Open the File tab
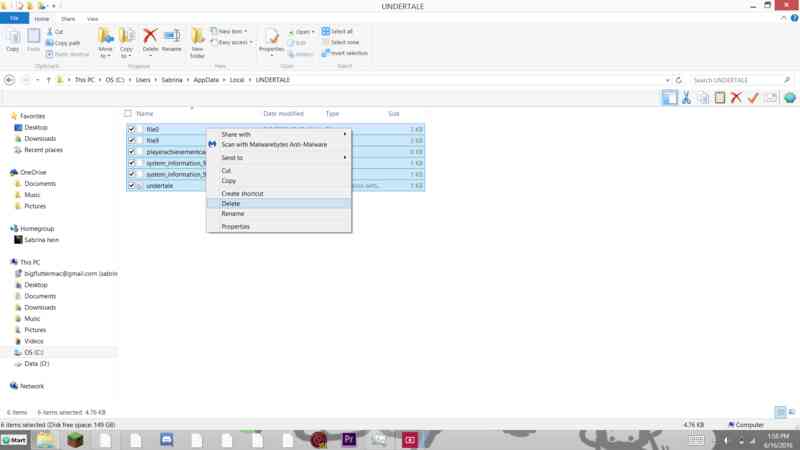The height and width of the screenshot is (450, 800). click(14, 18)
